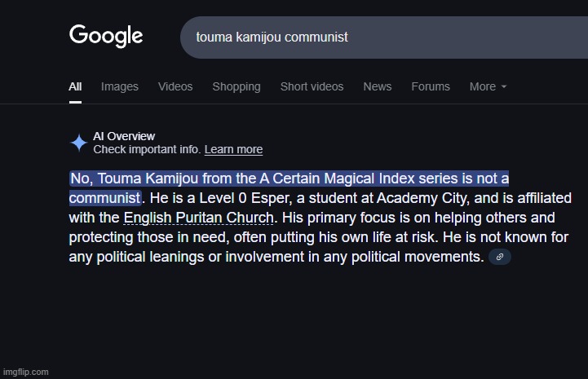Select the All results tab
Screen dimensions: 588x379
pyautogui.click(x=75, y=86)
